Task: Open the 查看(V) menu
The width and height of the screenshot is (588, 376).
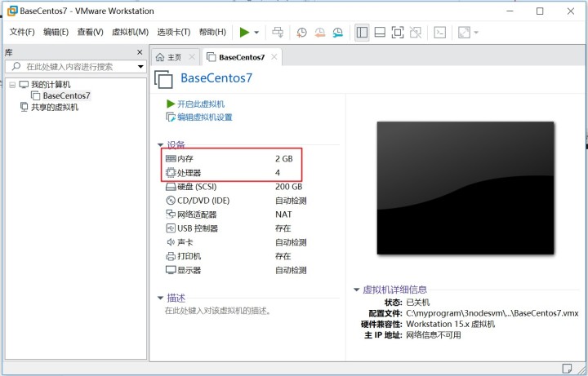Action: 90,32
